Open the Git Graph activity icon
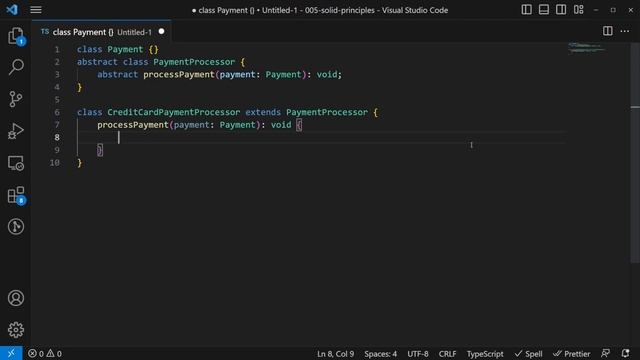Viewport: 640px width, 360px height. point(16,227)
